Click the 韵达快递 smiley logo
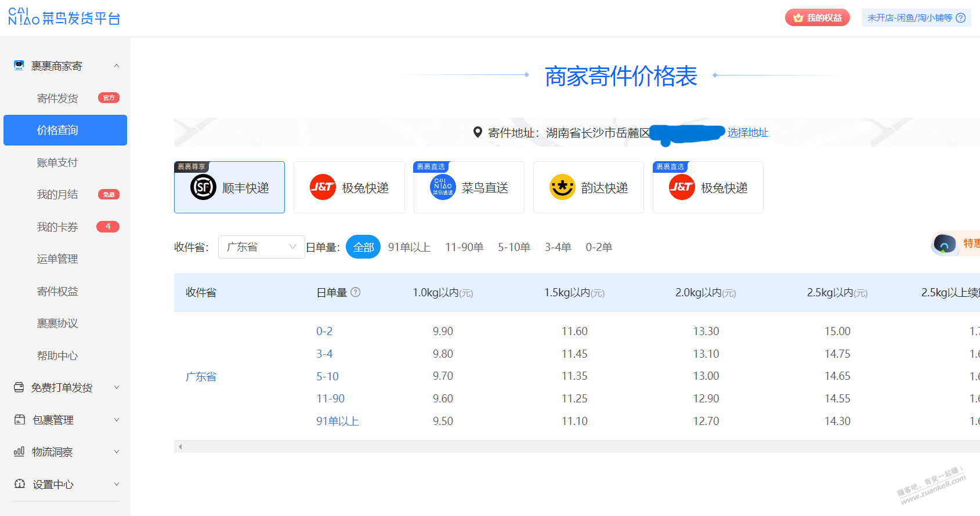The height and width of the screenshot is (516, 980). click(x=562, y=187)
